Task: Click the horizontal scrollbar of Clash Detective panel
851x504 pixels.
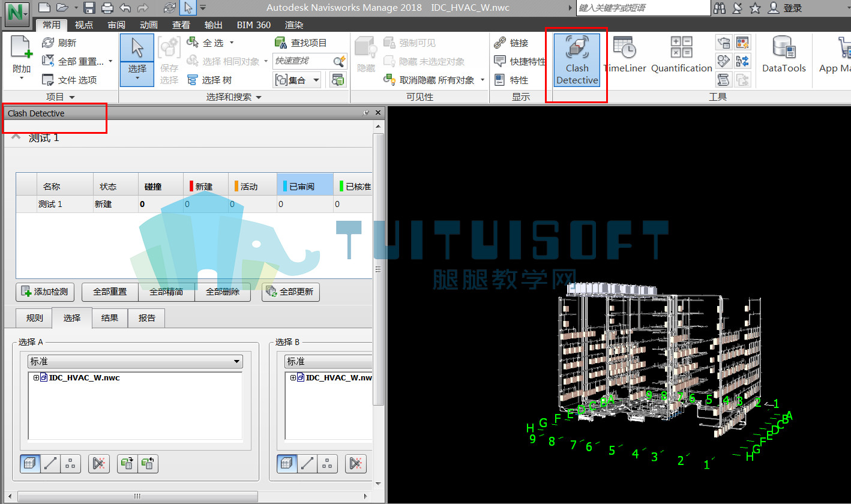Action: click(x=137, y=496)
